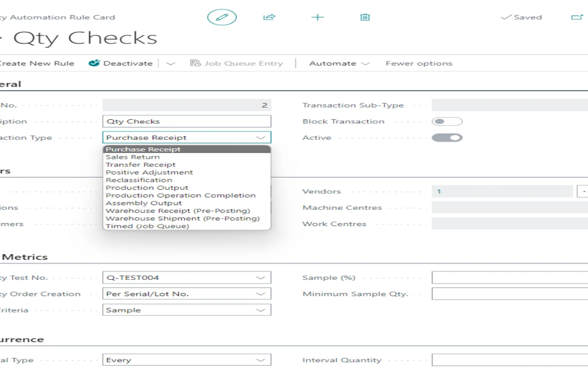Click the Saved status indicator
588x368 pixels.
[521, 17]
